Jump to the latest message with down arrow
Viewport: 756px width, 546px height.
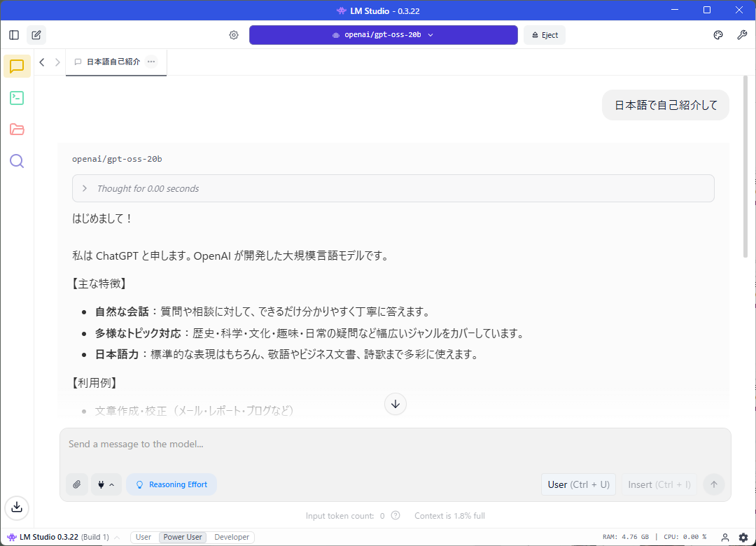[395, 404]
